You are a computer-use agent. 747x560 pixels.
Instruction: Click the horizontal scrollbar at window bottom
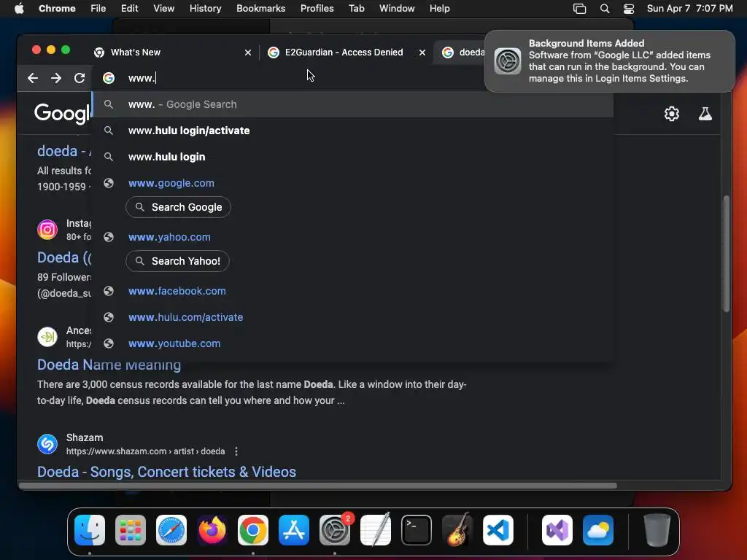pyautogui.click(x=318, y=486)
